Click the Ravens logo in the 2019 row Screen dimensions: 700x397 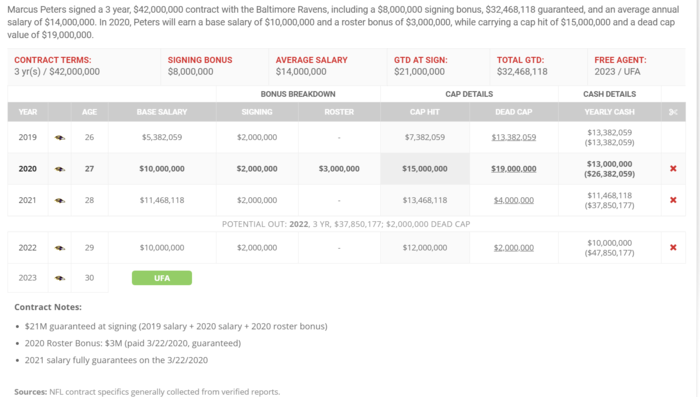(60, 138)
